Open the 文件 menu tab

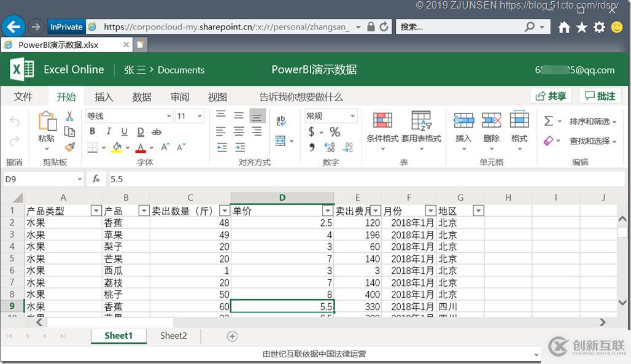[23, 96]
